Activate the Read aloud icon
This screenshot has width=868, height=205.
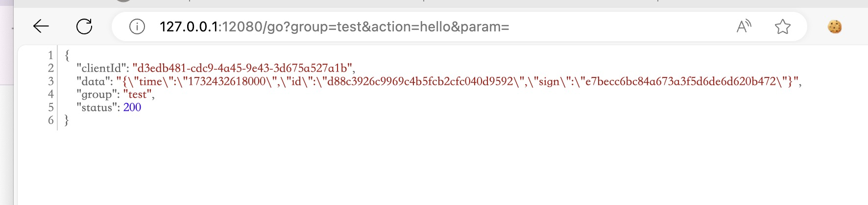click(x=744, y=26)
